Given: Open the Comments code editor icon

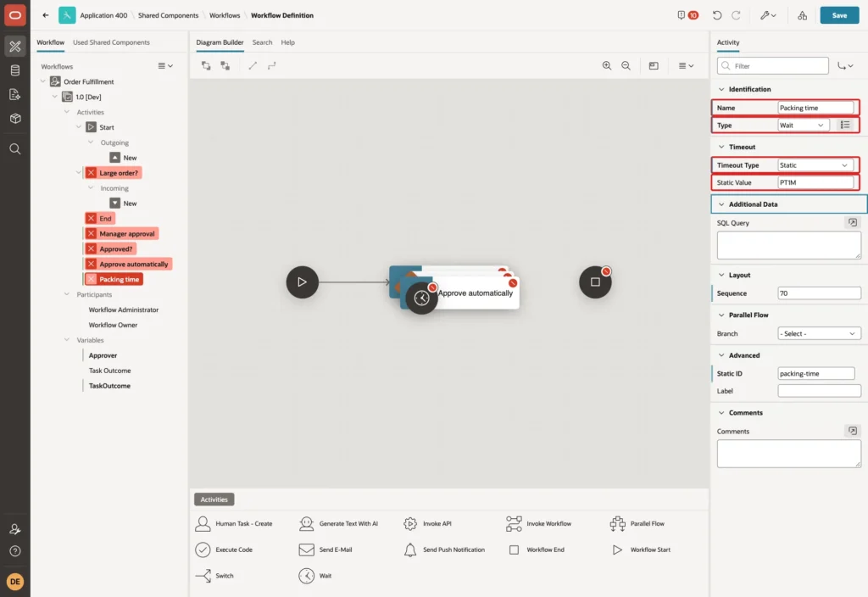Looking at the screenshot, I should click(852, 431).
